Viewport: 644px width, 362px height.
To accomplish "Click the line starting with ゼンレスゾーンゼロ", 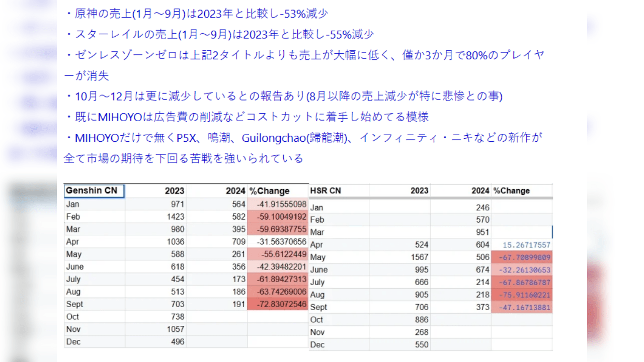I will pyautogui.click(x=304, y=55).
